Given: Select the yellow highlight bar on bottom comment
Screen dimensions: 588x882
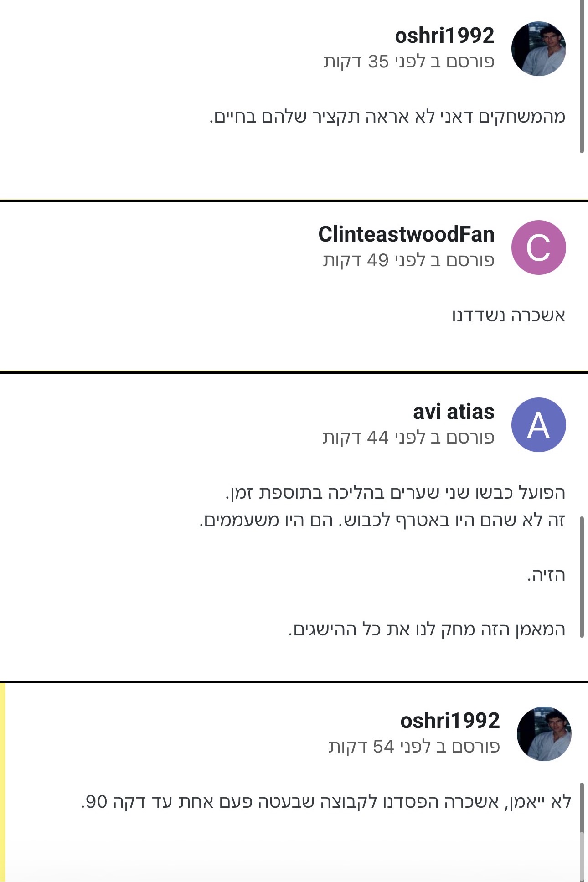Looking at the screenshot, I should click(3, 775).
